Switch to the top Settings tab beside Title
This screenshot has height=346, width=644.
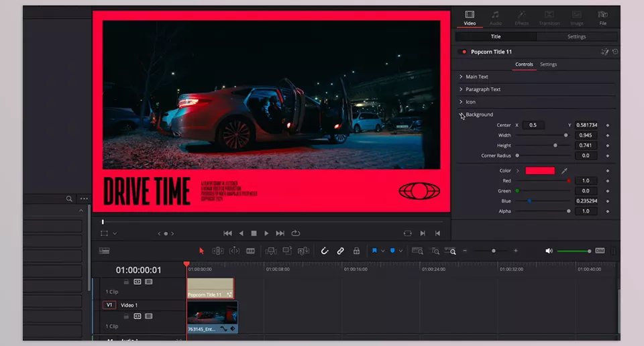coord(577,36)
